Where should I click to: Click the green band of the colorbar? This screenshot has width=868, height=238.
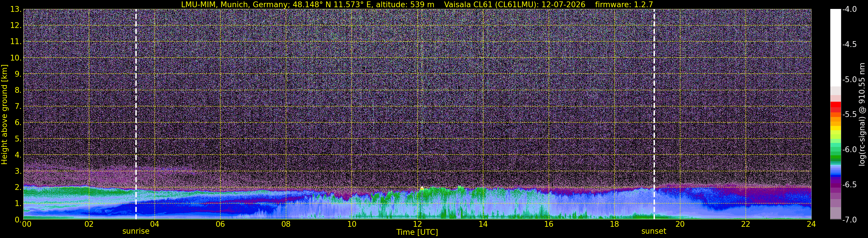tap(835, 154)
